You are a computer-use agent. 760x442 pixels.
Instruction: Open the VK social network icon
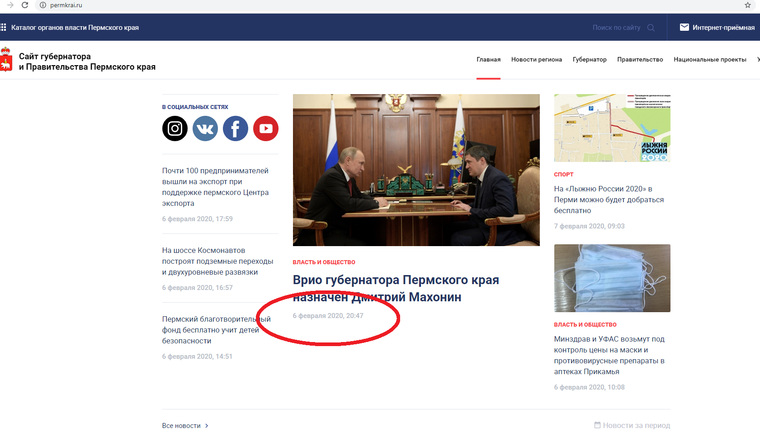(x=205, y=128)
